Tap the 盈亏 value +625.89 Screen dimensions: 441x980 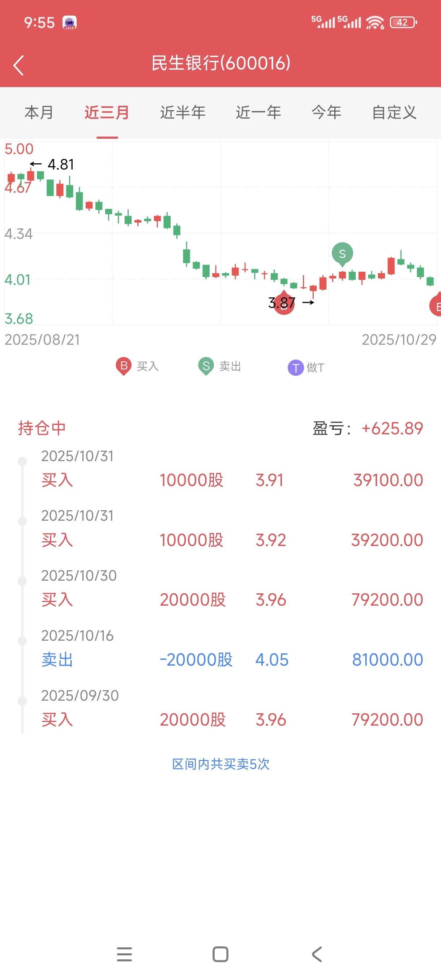(x=392, y=429)
